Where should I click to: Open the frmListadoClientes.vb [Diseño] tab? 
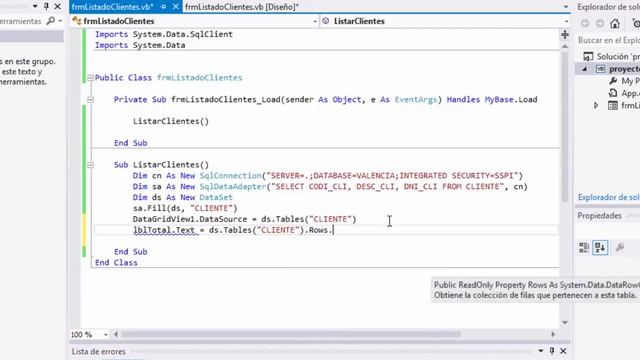[x=242, y=7]
